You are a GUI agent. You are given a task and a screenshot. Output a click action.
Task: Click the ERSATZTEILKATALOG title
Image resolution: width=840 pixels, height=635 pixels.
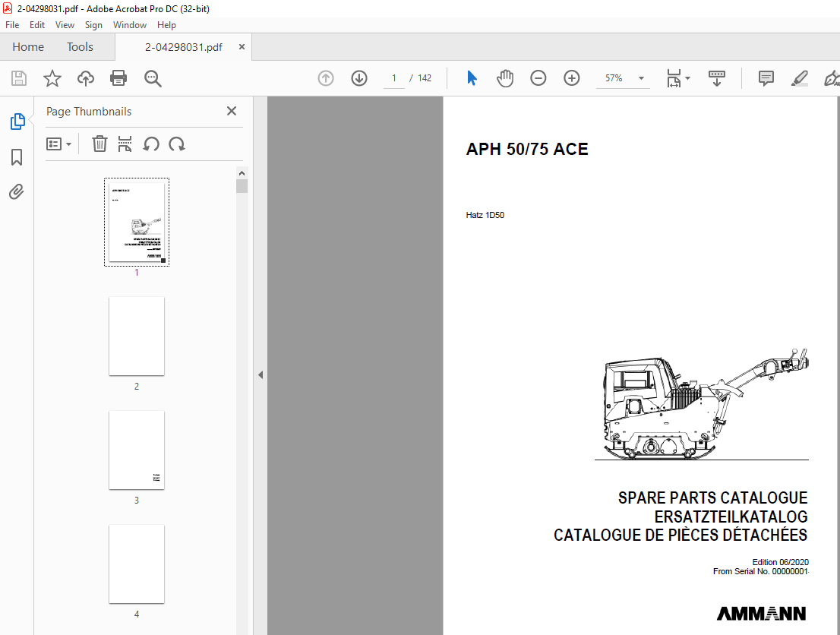pos(731,517)
